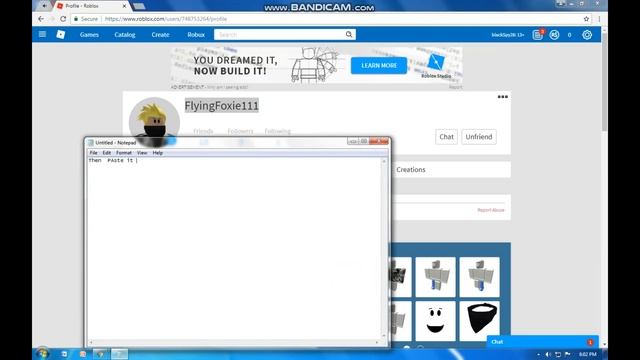Image resolution: width=640 pixels, height=360 pixels.
Task: Open the Roblox hamburger navigation menu
Action: [42, 34]
